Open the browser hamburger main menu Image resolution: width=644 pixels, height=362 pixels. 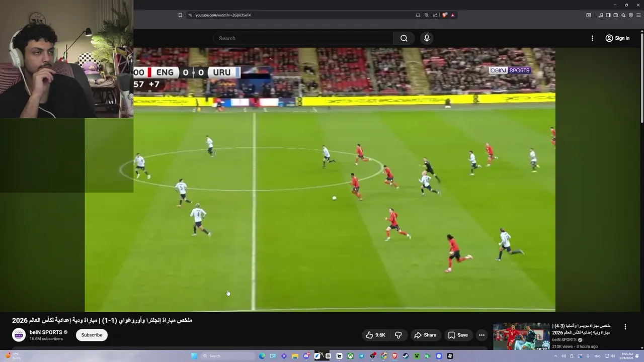click(x=638, y=15)
